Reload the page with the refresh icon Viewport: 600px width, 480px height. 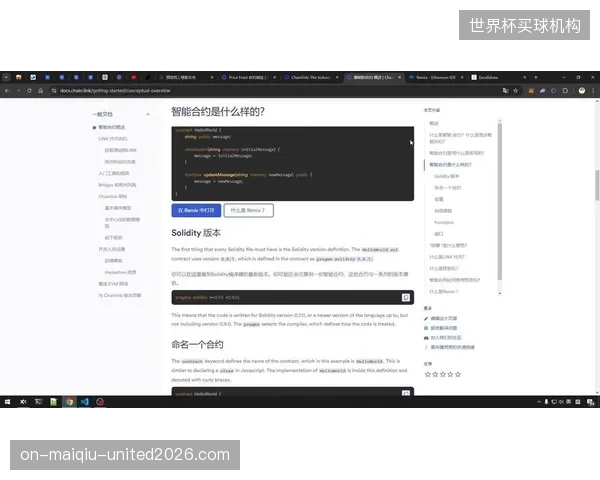(29, 91)
